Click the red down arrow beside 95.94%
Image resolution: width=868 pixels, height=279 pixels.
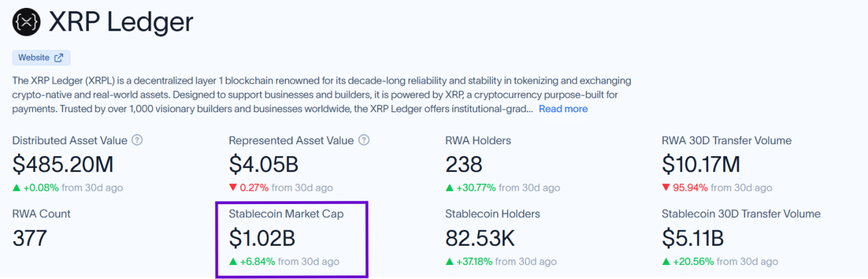tap(666, 188)
